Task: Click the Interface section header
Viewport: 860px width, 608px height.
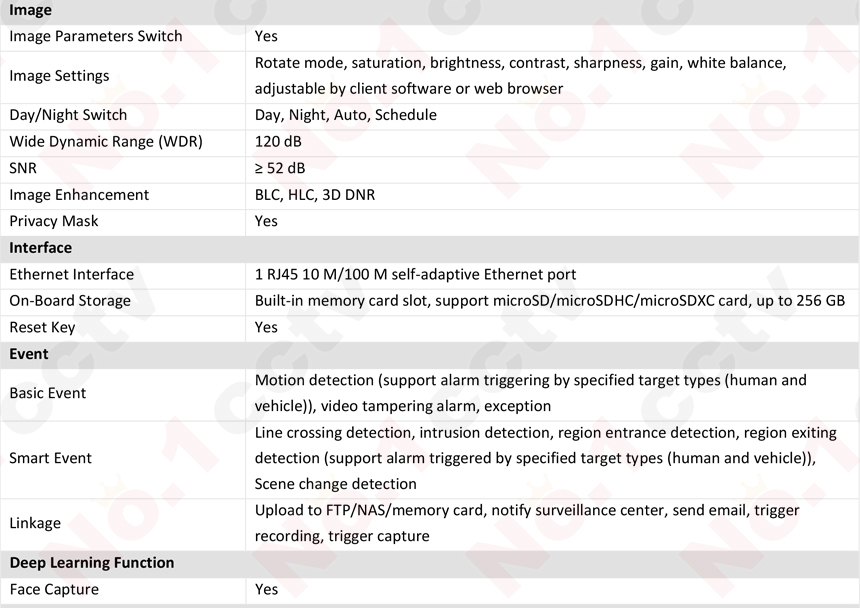Action: point(40,247)
